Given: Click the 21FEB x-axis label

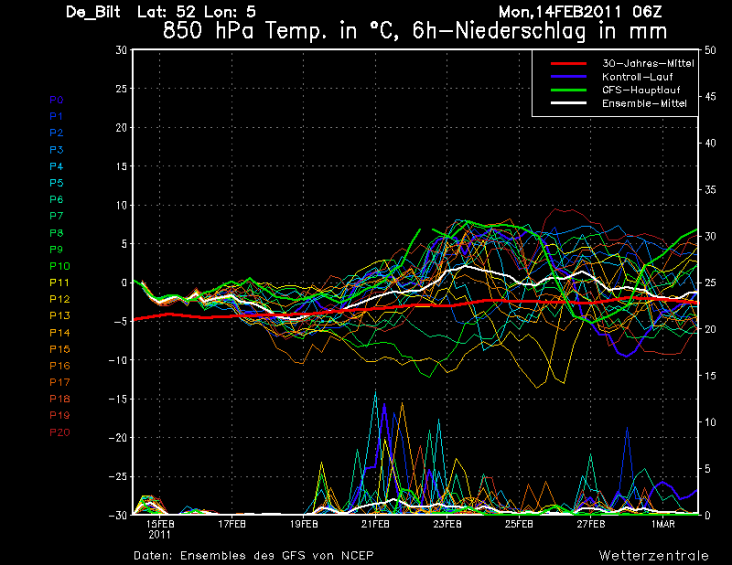Looking at the screenshot, I should coord(375,524).
